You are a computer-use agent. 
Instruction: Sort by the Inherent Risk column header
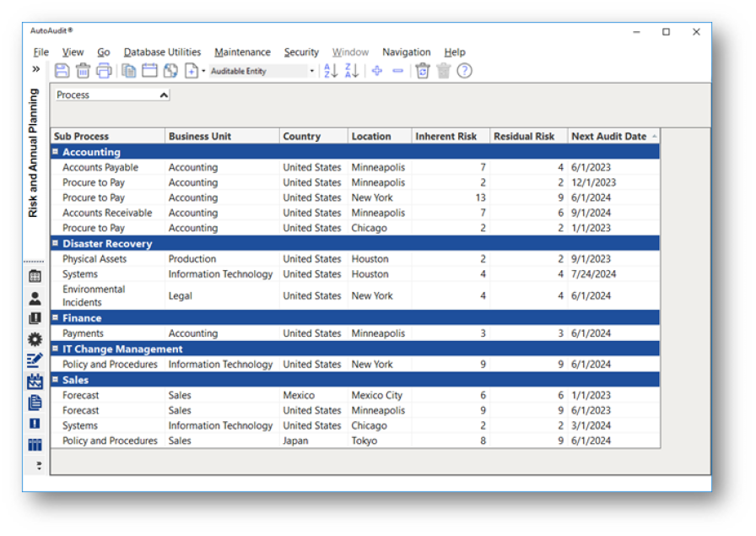tap(451, 136)
